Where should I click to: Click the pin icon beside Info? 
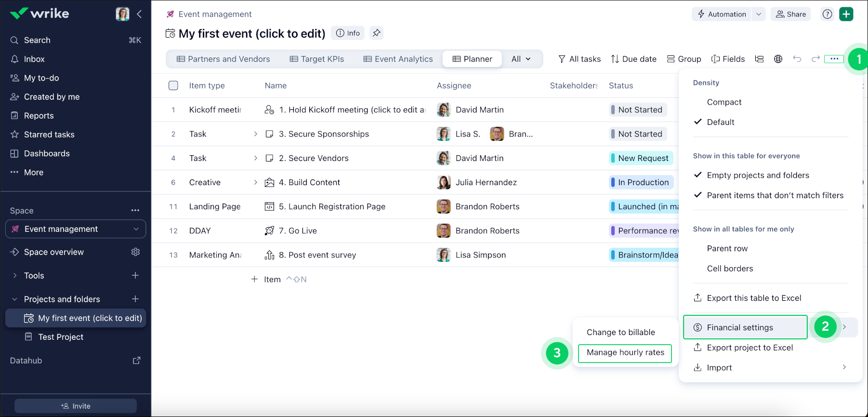[376, 33]
